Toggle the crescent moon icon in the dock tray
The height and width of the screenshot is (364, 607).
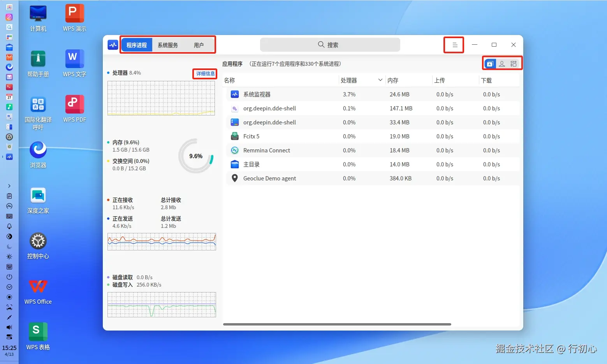(x=9, y=247)
